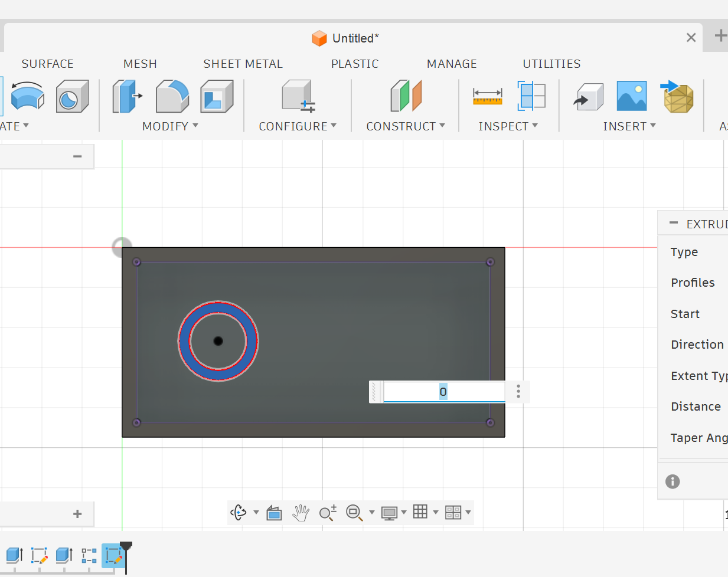
Task: Click the Look At icon
Action: (x=274, y=513)
